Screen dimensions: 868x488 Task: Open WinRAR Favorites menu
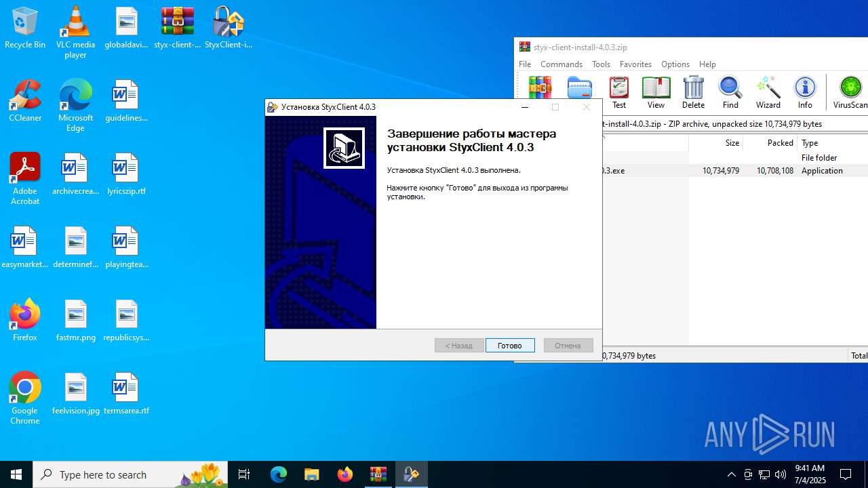(x=635, y=64)
